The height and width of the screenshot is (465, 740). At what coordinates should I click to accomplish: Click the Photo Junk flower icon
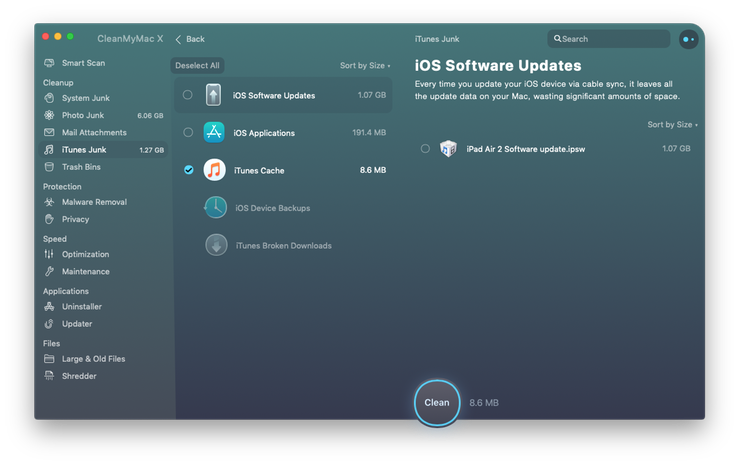point(49,115)
